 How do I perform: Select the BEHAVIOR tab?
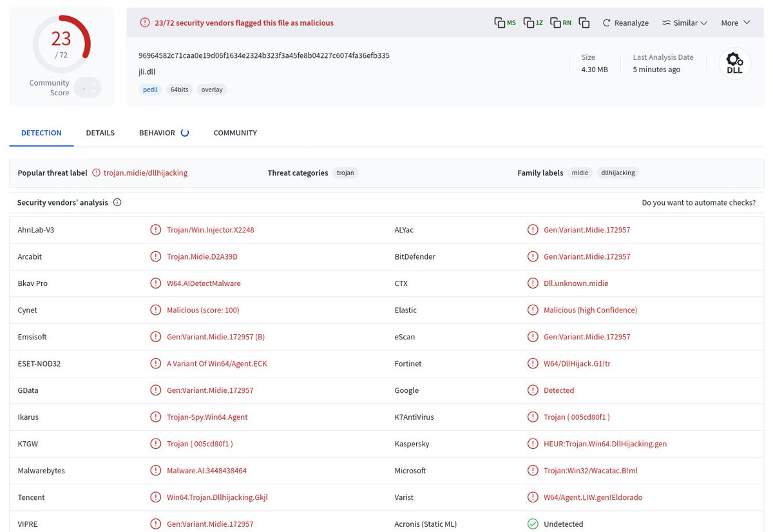coord(157,133)
